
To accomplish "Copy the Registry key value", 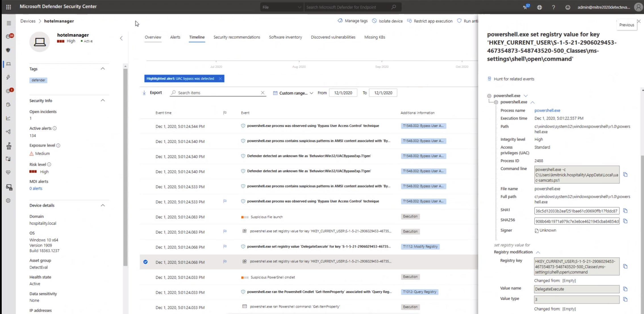I will tap(625, 266).
